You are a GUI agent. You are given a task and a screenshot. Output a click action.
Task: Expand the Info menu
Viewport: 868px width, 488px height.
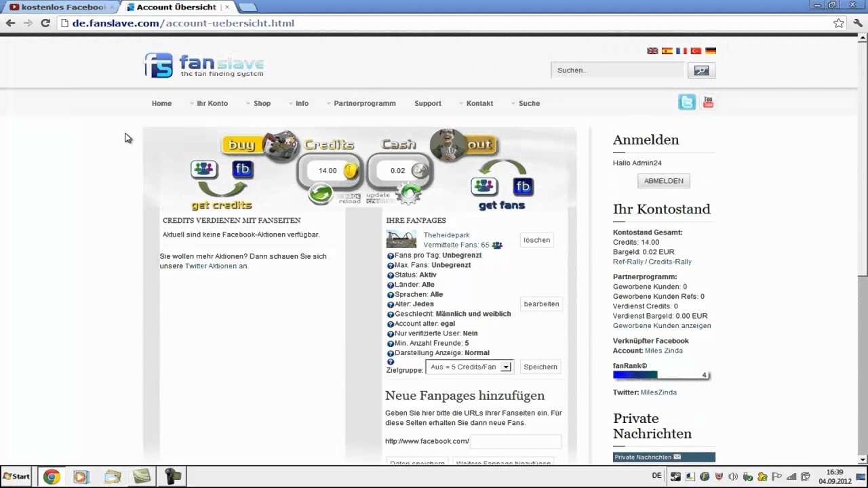click(301, 104)
